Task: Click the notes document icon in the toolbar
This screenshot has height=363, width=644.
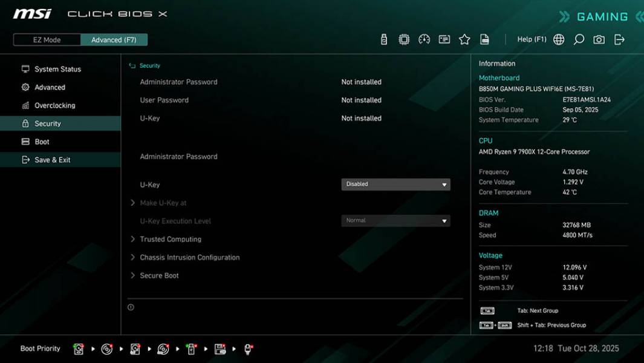Action: pos(485,39)
